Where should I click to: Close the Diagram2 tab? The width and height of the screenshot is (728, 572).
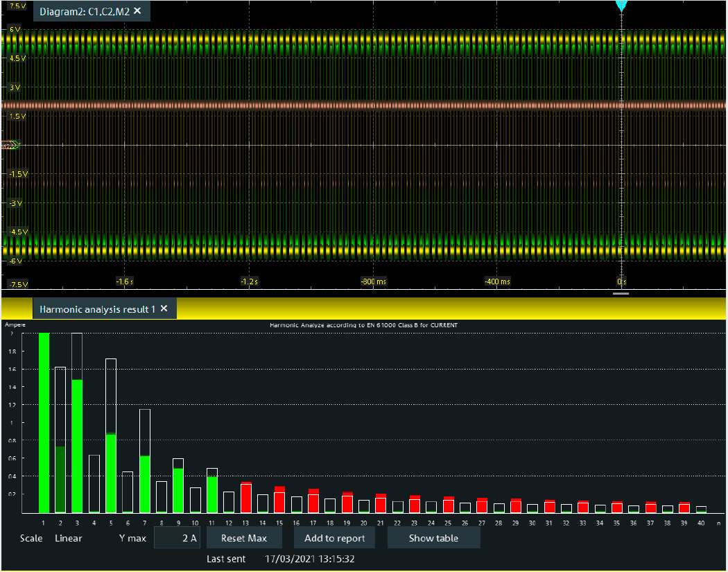click(x=135, y=11)
